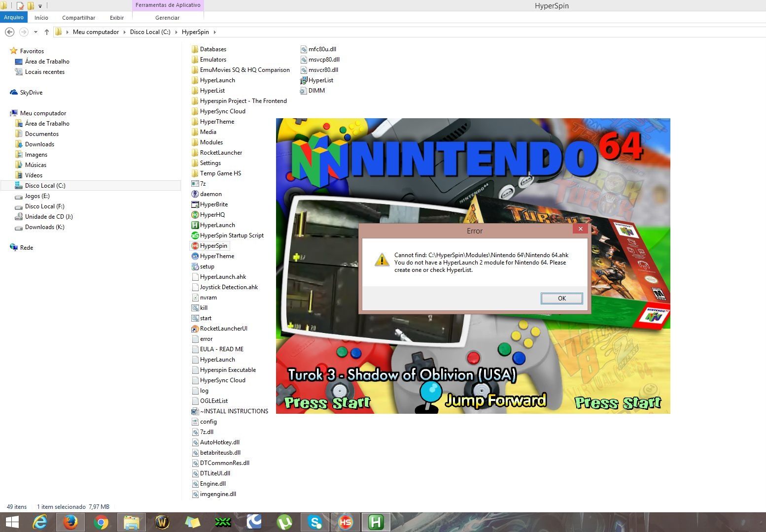Select the HyperSpin executable with red HS icon
Image resolution: width=766 pixels, height=532 pixels.
click(209, 246)
